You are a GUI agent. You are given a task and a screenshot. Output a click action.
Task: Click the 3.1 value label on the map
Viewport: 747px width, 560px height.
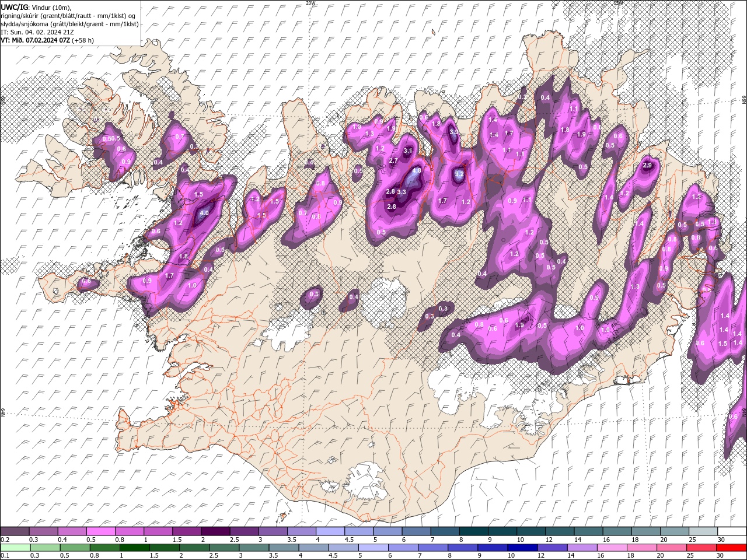tap(408, 150)
